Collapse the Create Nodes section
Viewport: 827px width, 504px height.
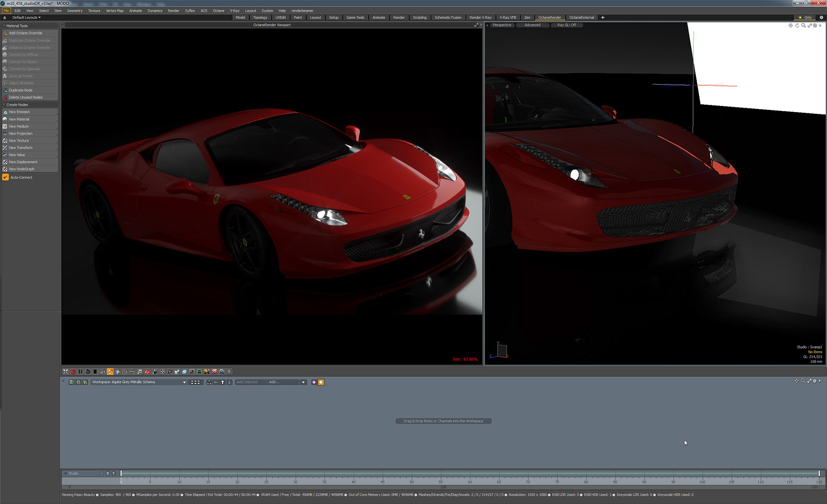pyautogui.click(x=4, y=105)
